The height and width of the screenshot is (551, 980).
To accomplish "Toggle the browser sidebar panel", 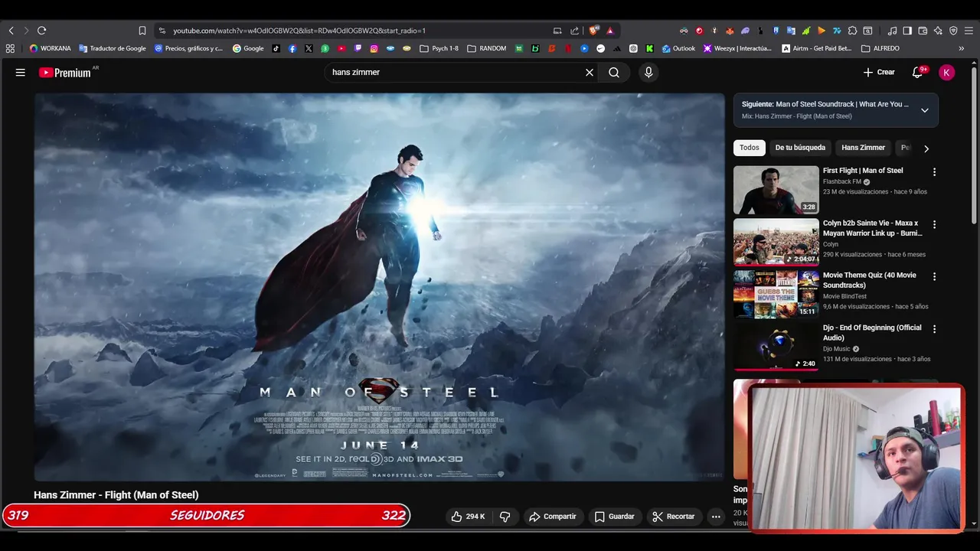I will [x=907, y=31].
